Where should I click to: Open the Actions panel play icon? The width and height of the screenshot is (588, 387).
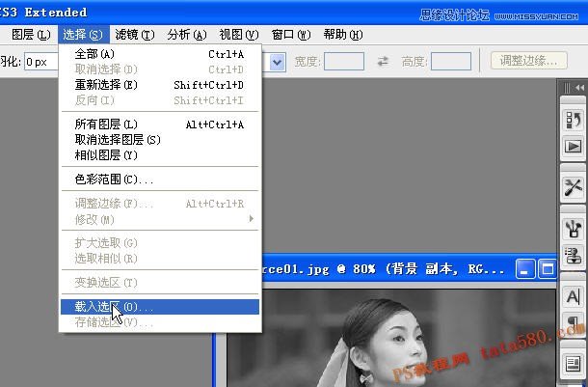[x=573, y=146]
